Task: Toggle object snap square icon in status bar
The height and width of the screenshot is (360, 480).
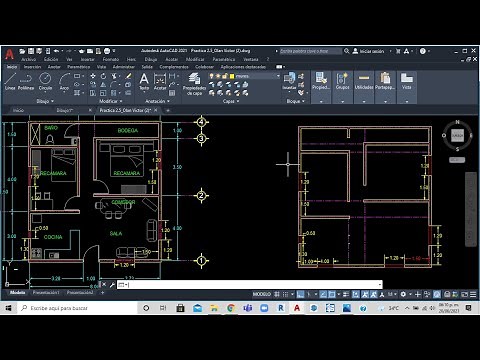Action: (332, 294)
